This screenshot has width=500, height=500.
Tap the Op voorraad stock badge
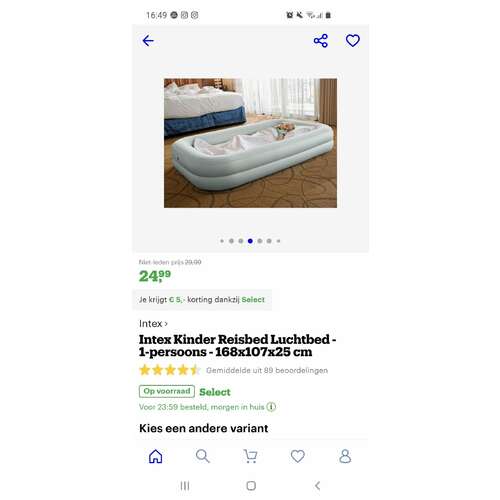click(167, 391)
